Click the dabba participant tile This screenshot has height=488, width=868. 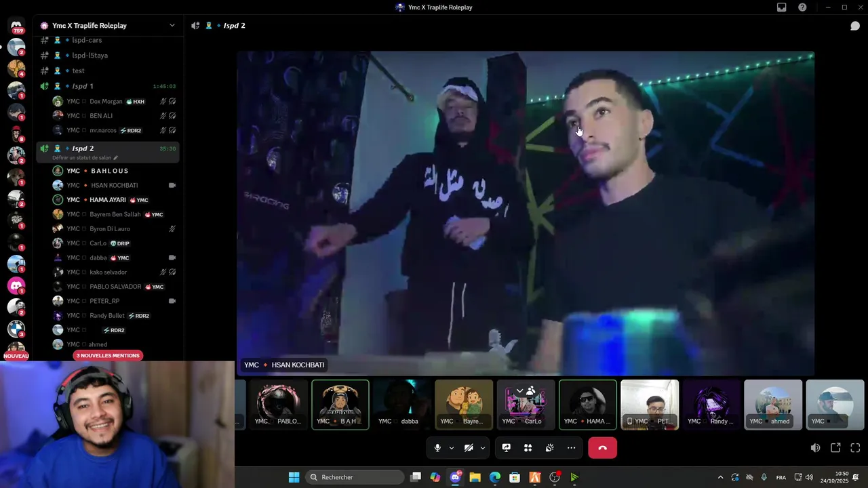[x=402, y=405]
